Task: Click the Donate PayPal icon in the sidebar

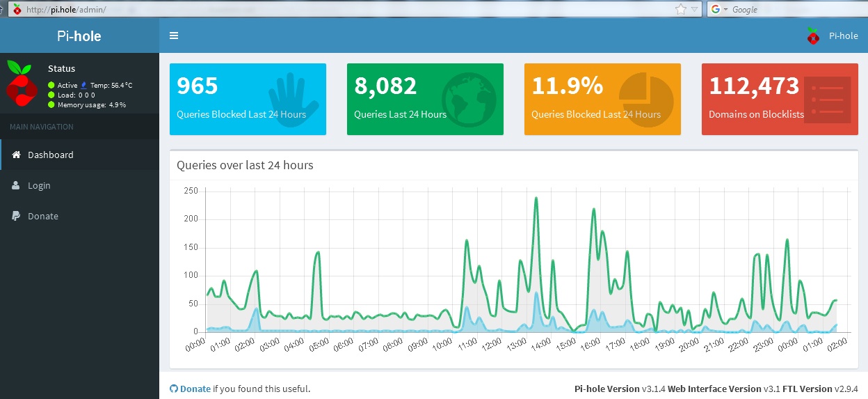Action: pyautogui.click(x=16, y=216)
